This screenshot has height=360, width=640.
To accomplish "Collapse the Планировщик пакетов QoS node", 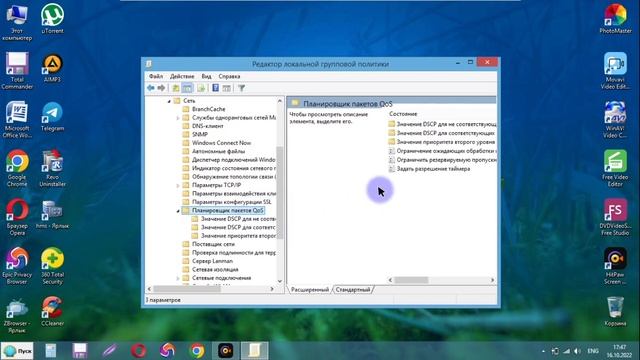I will point(178,211).
